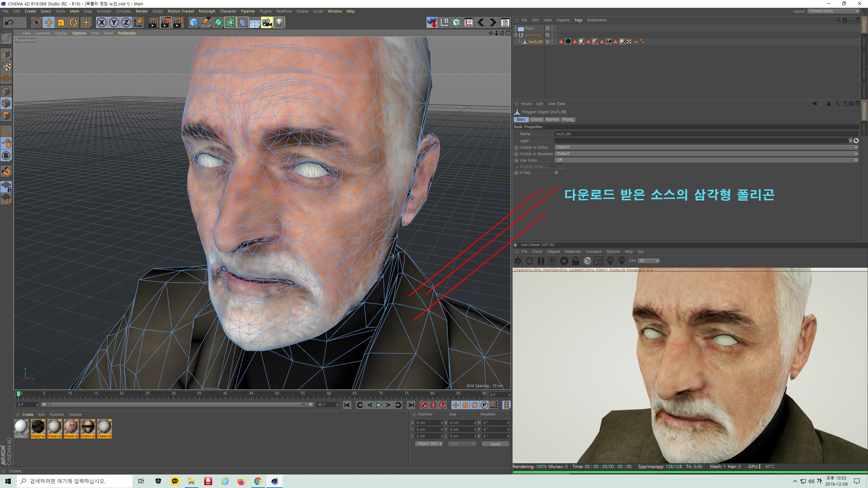This screenshot has width=868, height=488.
Task: Open Edit Render Settings icon
Action: point(178,23)
